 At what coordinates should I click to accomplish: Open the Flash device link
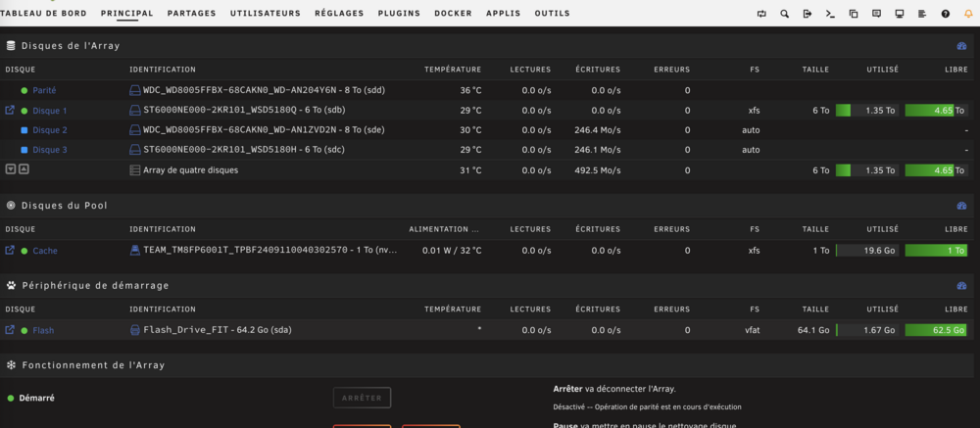pyautogui.click(x=43, y=330)
